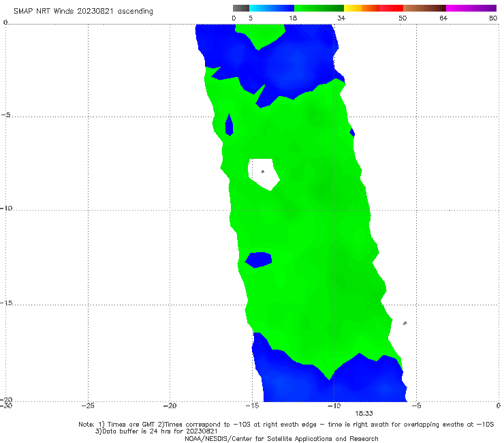Click the small island marker inside the white gap

[263, 172]
